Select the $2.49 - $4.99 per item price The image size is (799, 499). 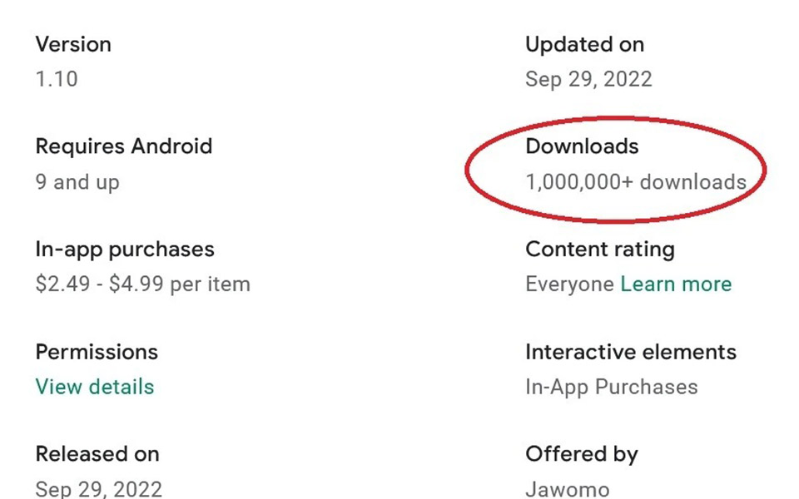143,284
